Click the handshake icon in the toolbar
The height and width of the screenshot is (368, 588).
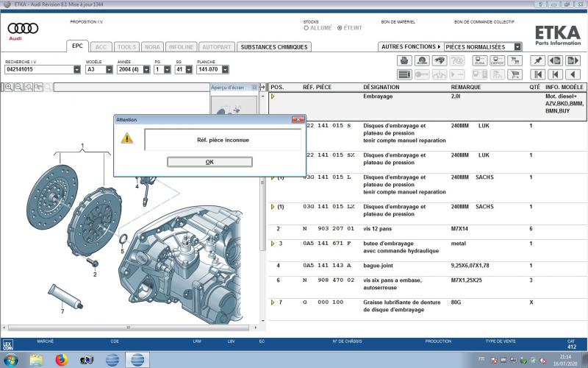440,60
